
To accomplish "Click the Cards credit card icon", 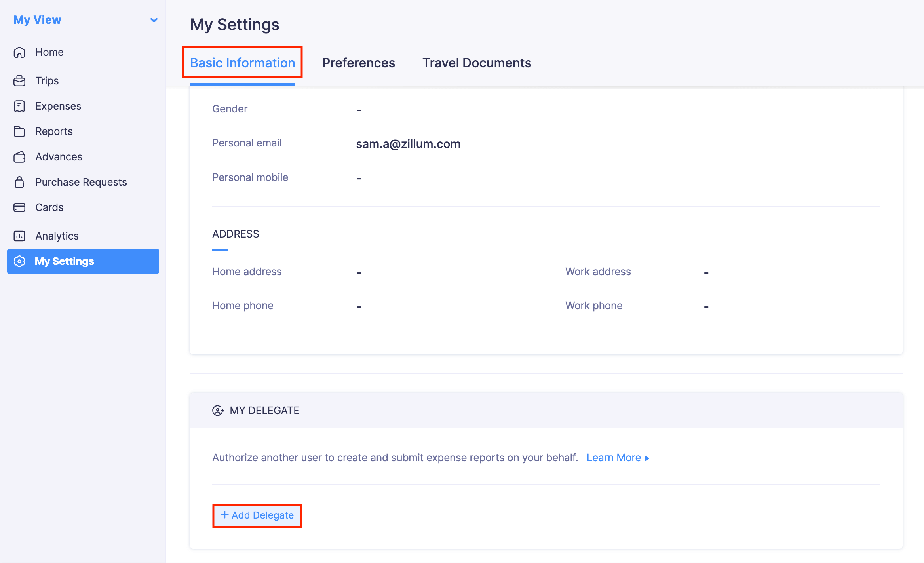I will coord(19,207).
